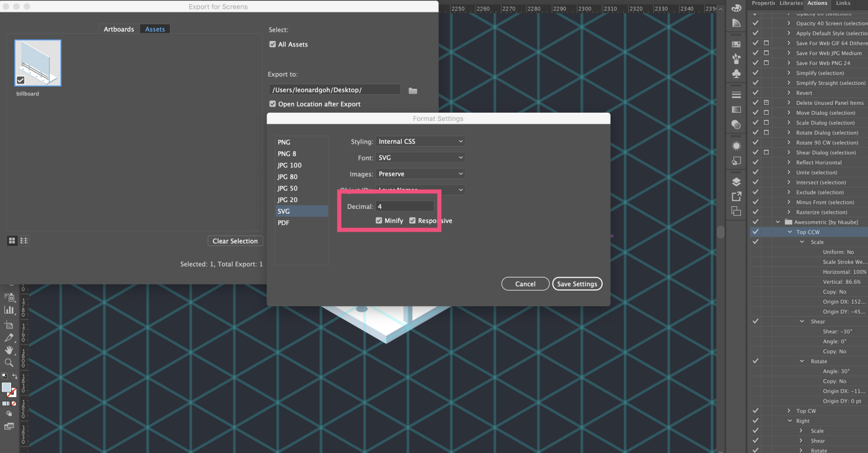This screenshot has width=868, height=453.
Task: Open the Images dropdown set to Preserve
Action: [x=420, y=174]
